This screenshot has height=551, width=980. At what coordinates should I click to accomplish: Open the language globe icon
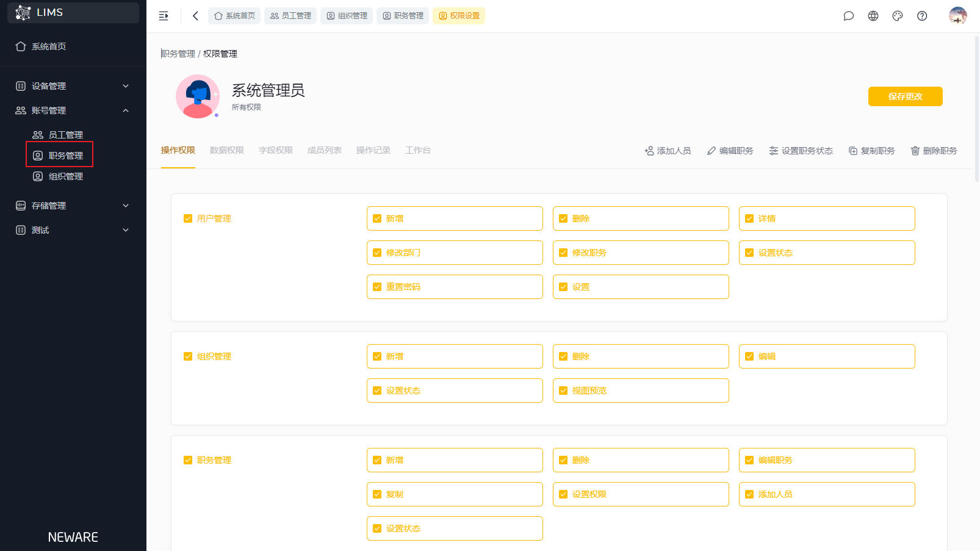873,16
